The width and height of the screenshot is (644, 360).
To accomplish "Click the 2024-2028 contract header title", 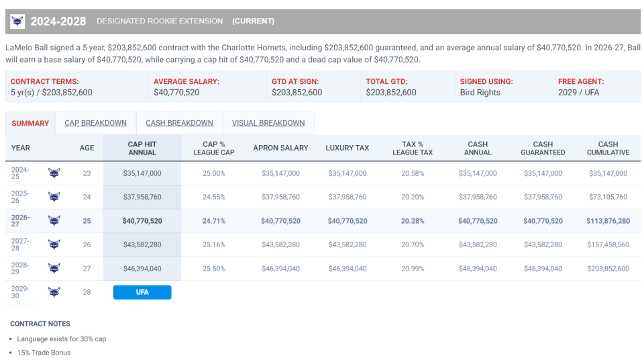I will [x=58, y=21].
